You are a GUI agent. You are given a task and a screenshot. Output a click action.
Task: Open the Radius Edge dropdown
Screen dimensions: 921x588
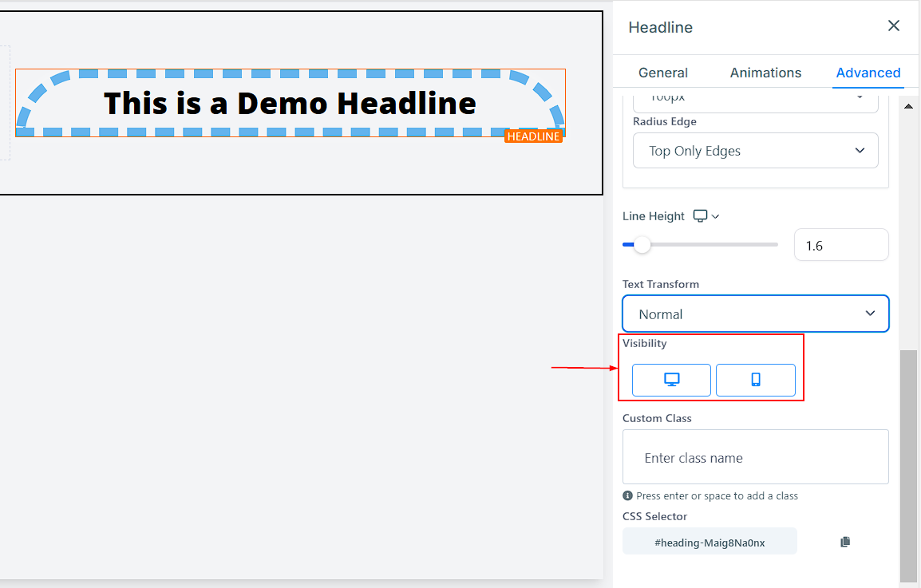tap(755, 151)
